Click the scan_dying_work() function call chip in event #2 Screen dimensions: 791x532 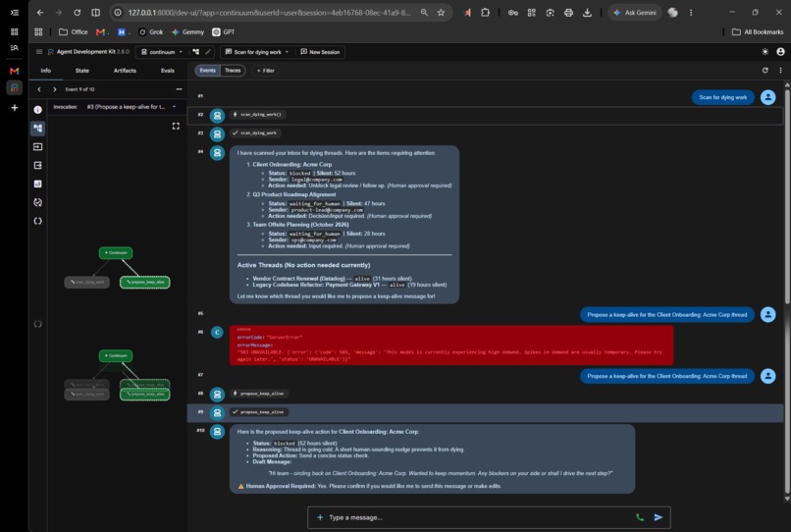257,115
